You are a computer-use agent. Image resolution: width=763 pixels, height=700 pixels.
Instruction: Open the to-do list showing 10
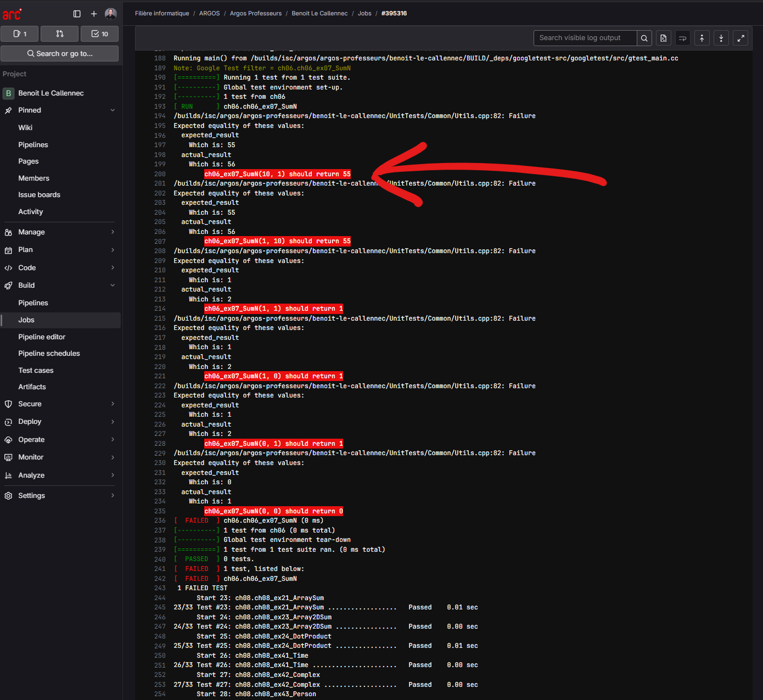[x=99, y=34]
